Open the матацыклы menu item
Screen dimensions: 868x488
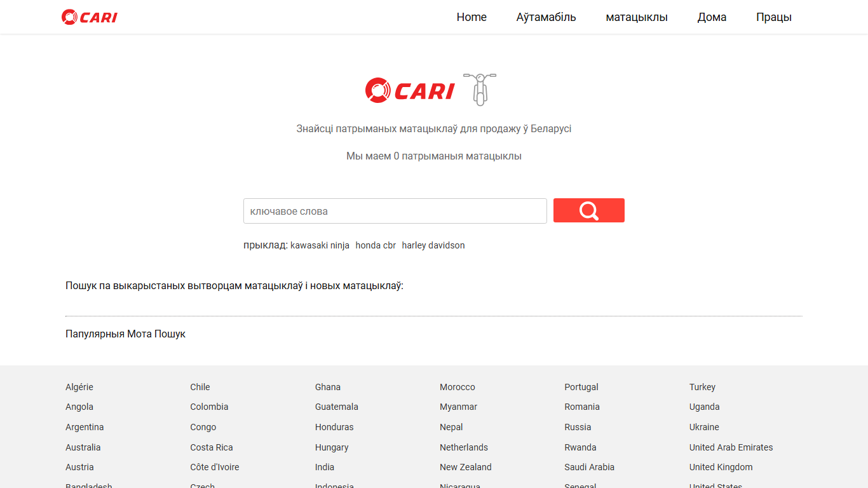pos(637,17)
